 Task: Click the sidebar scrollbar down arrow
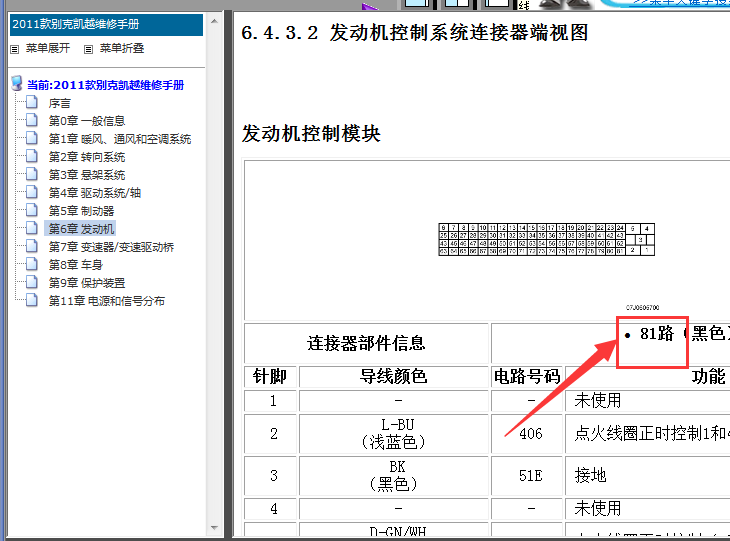(214, 527)
